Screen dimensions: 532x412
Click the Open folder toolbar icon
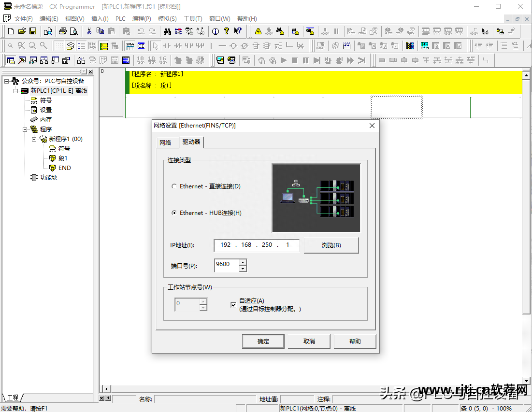pos(22,31)
